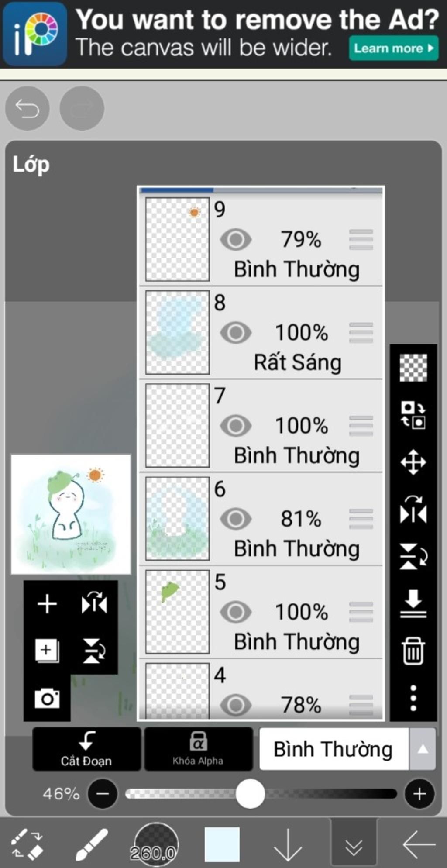
Task: Select layer 5 with green leaf thumbnail
Action: 261,612
